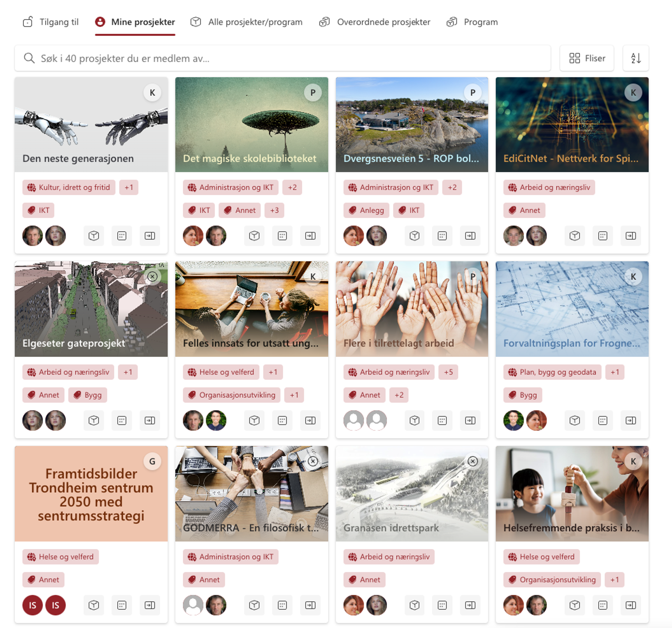Screen dimensions: 672x628
Task: Click calendar grid icon on Det magiske skolebiblioteket card
Action: (x=282, y=236)
